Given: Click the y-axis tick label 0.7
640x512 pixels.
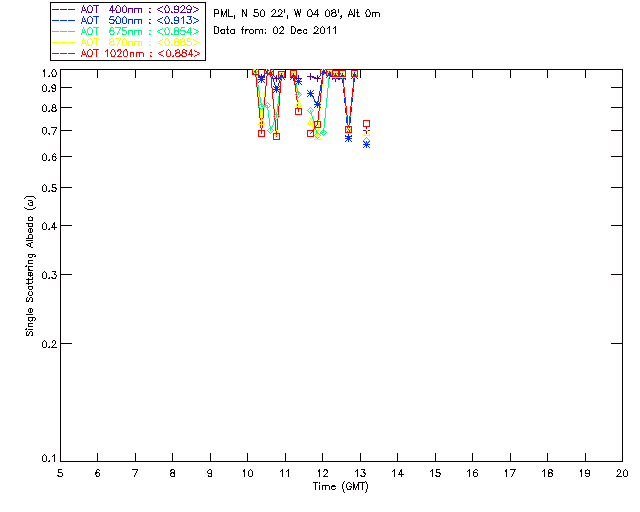Looking at the screenshot, I should [46, 131].
